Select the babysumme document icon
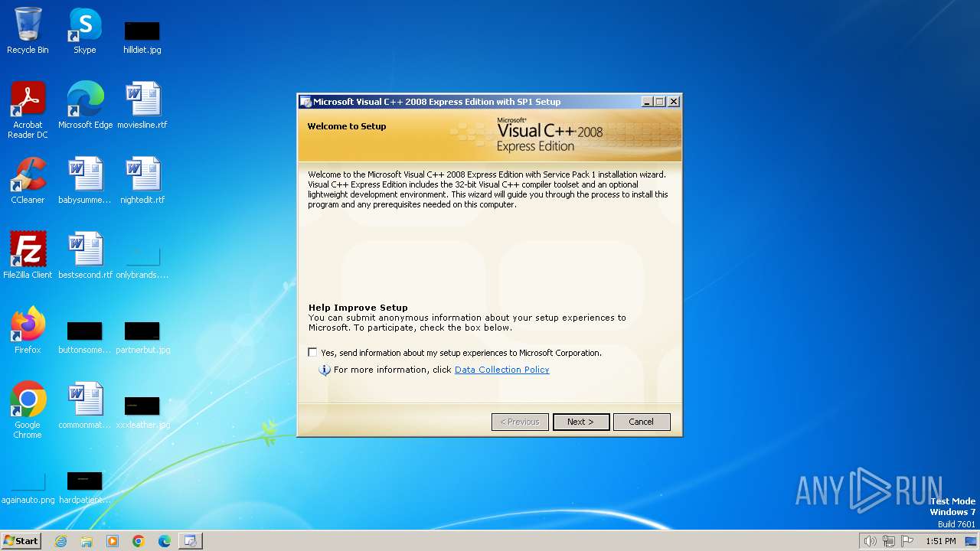980x551 pixels. tap(85, 180)
